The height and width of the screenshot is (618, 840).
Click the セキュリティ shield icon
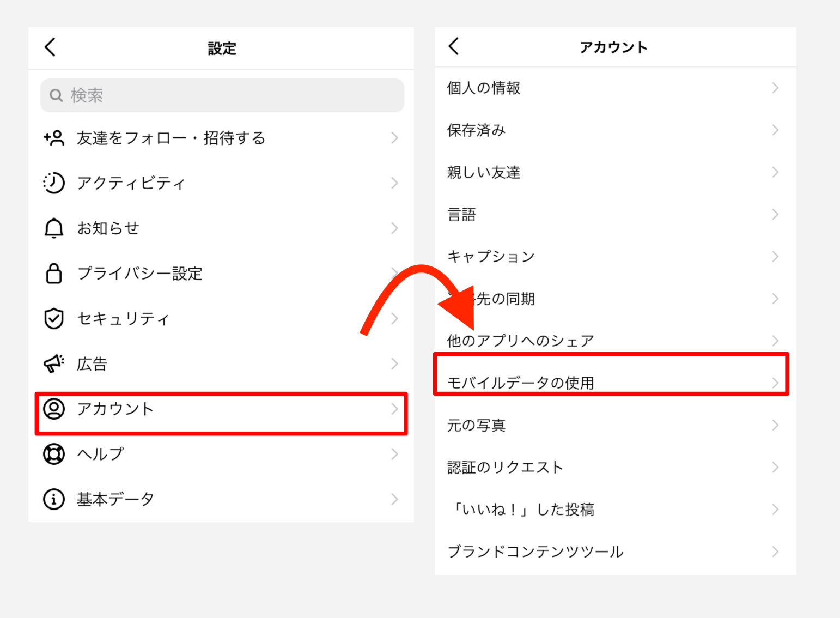pos(54,319)
